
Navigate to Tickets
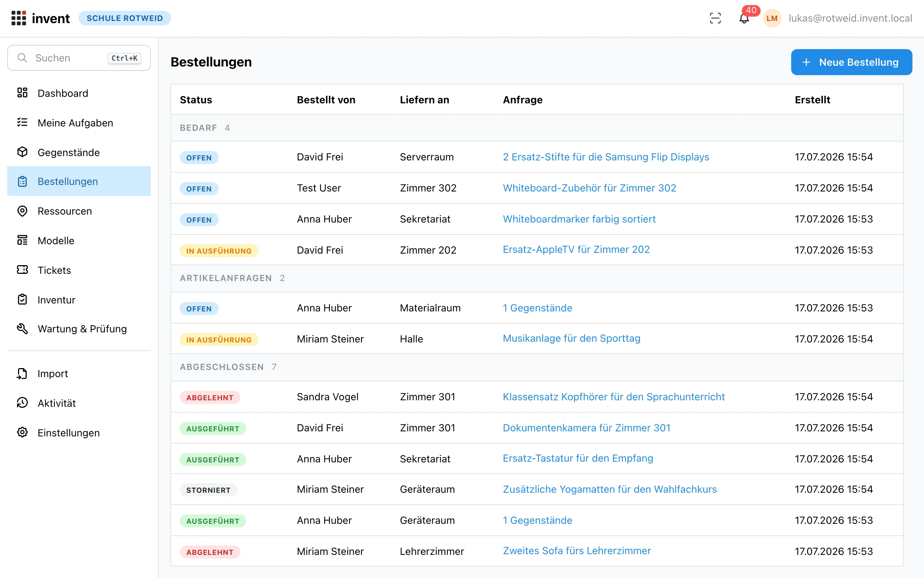pos(79,270)
